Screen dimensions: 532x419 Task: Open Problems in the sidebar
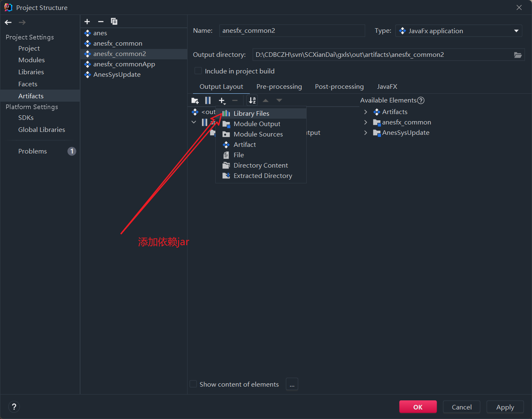point(32,151)
